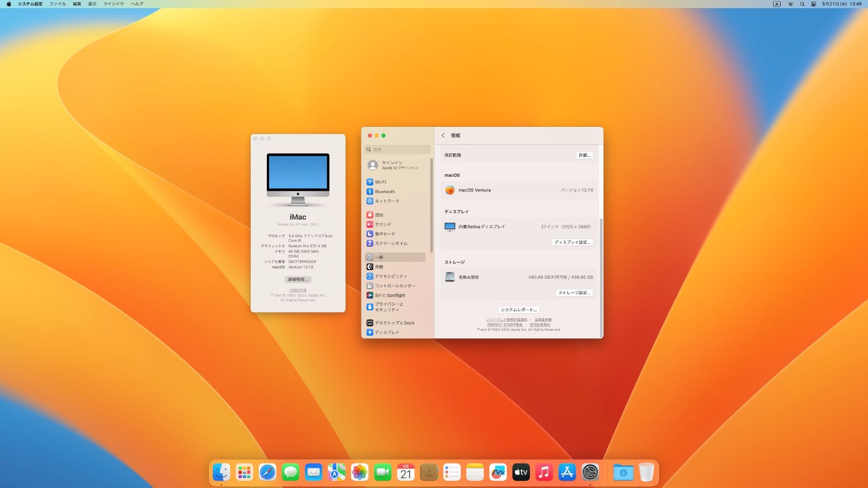
Task: Open Messages from the Dock
Action: point(290,472)
